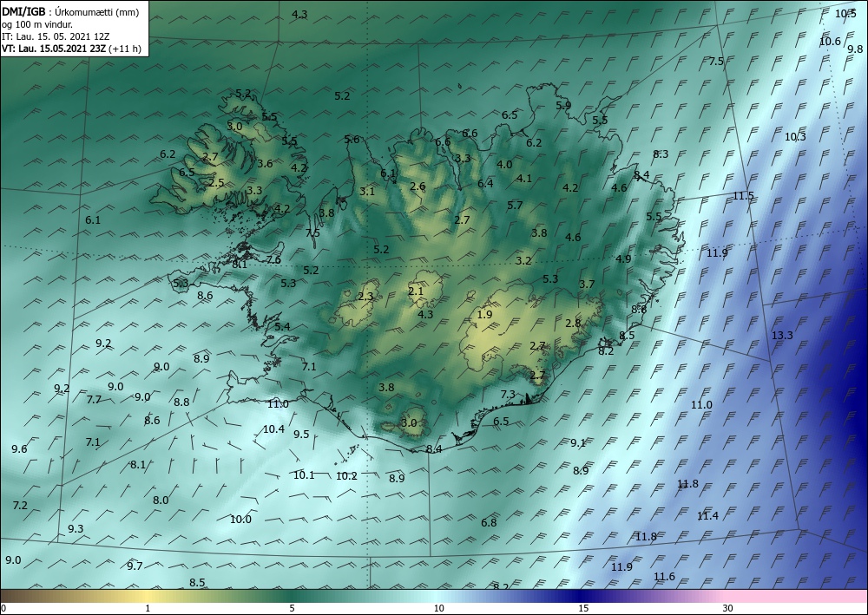Viewport: 868px width, 615px height.
Task: Click the 5.7 precipitation value
Action: [x=515, y=206]
